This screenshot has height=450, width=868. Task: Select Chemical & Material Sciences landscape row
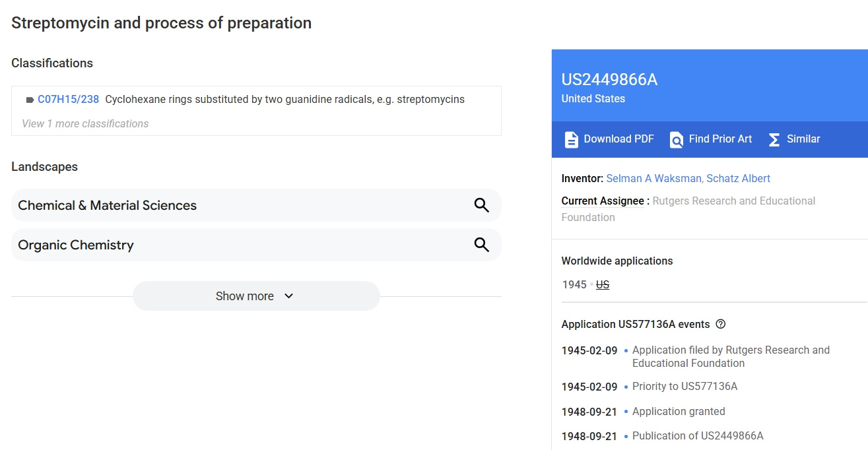(256, 205)
